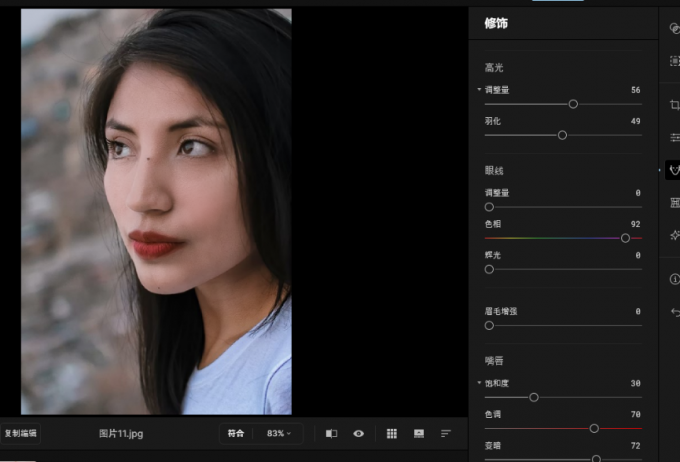Viewport: 680px width, 462px height.
Task: Toggle the eye preview icon
Action: pos(358,434)
